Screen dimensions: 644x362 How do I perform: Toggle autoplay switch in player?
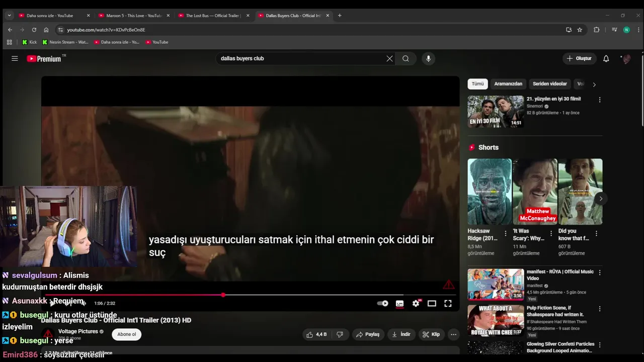383,303
